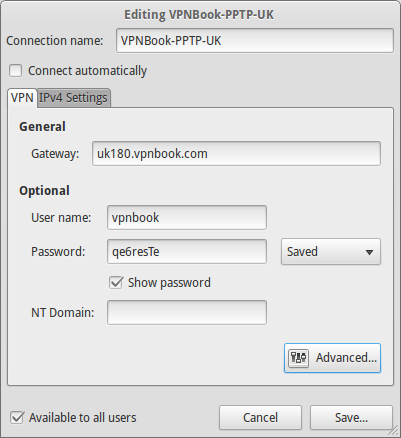
Task: Click the User name field containing vpnbook
Action: [187, 218]
